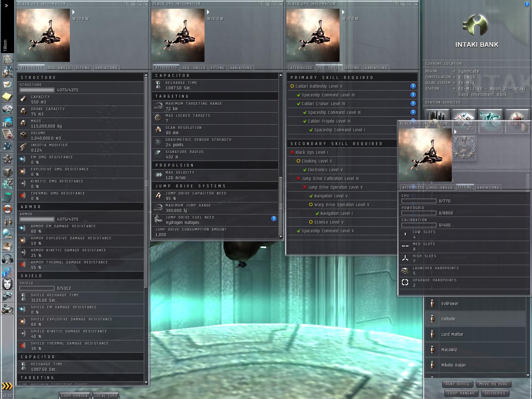Click the info icon beside Spaceship Command Level III
This screenshot has height=399, width=532.
[413, 112]
